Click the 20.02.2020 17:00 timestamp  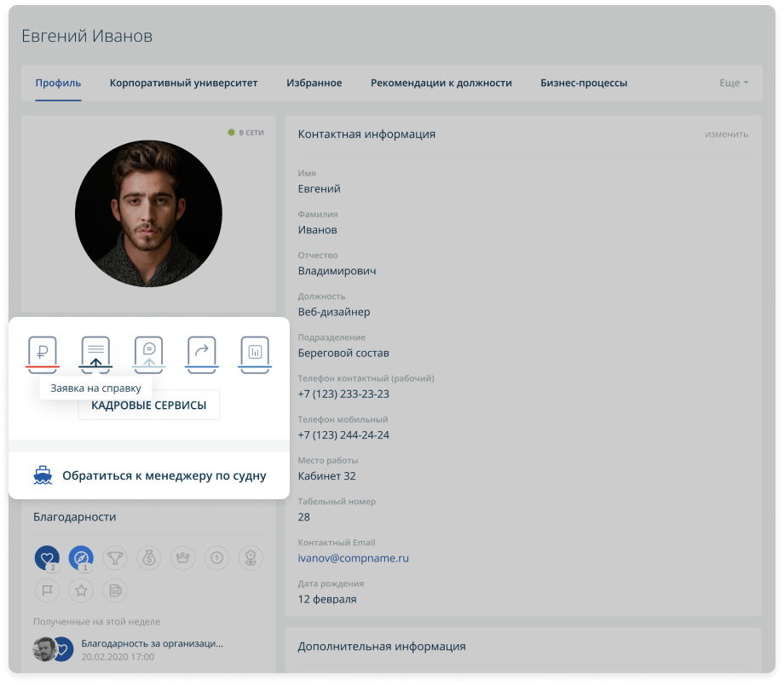pos(118,657)
